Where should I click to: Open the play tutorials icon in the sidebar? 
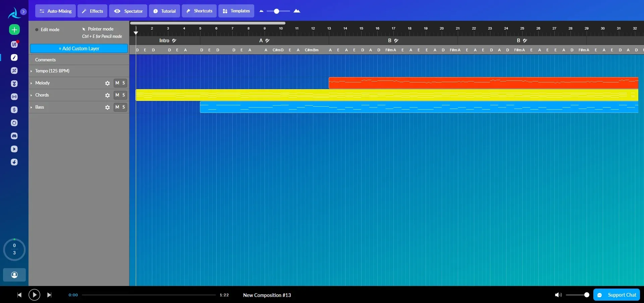pyautogui.click(x=14, y=149)
